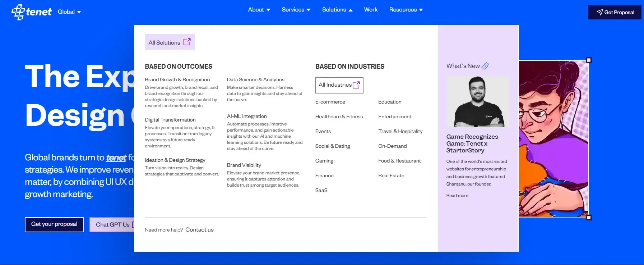Go to the Work page
The height and width of the screenshot is (265, 644).
pos(371,10)
